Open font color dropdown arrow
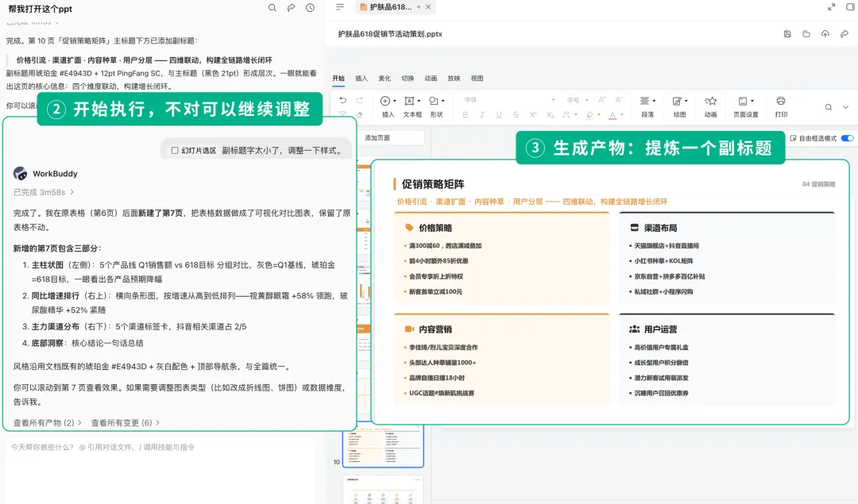Image resolution: width=858 pixels, height=504 pixels. tap(621, 115)
